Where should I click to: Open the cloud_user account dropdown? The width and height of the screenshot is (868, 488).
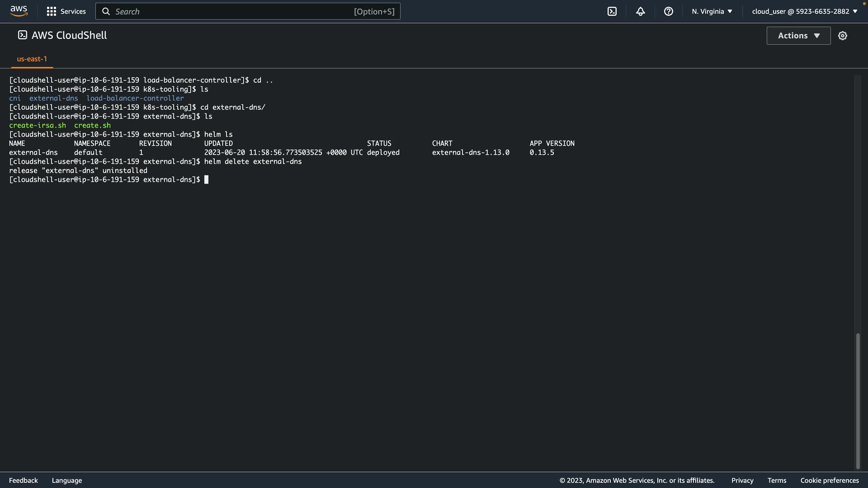click(x=804, y=11)
